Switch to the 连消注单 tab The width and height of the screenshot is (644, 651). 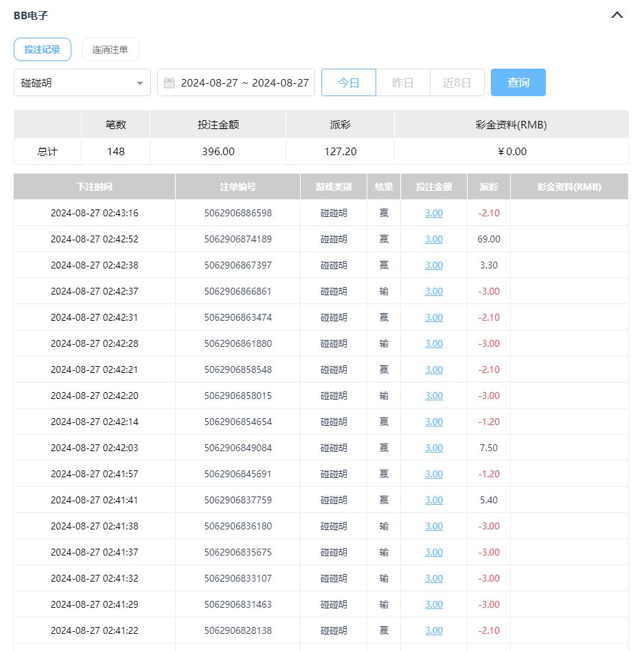111,49
